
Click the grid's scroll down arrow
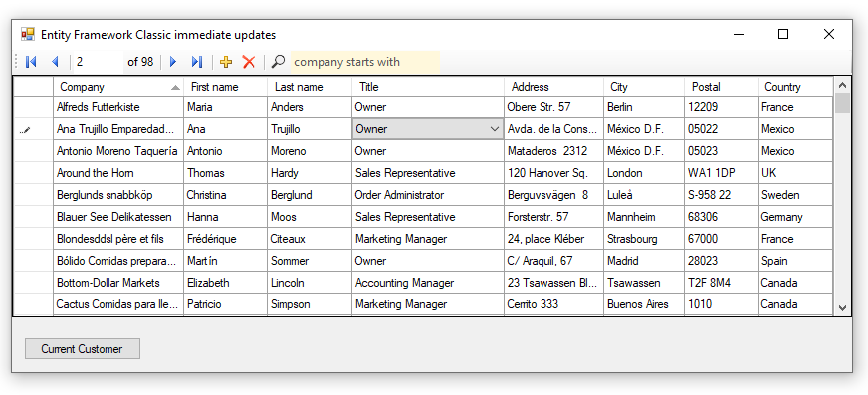pyautogui.click(x=842, y=308)
